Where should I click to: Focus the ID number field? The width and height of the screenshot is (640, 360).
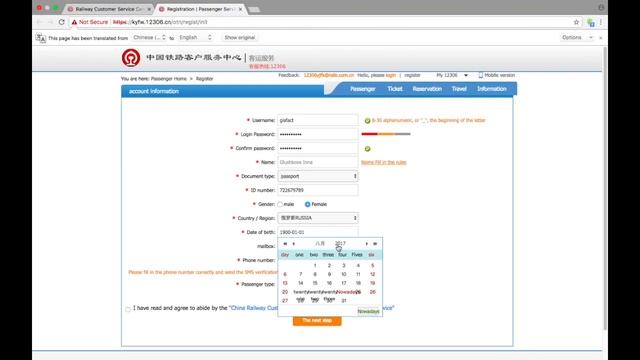coord(318,190)
